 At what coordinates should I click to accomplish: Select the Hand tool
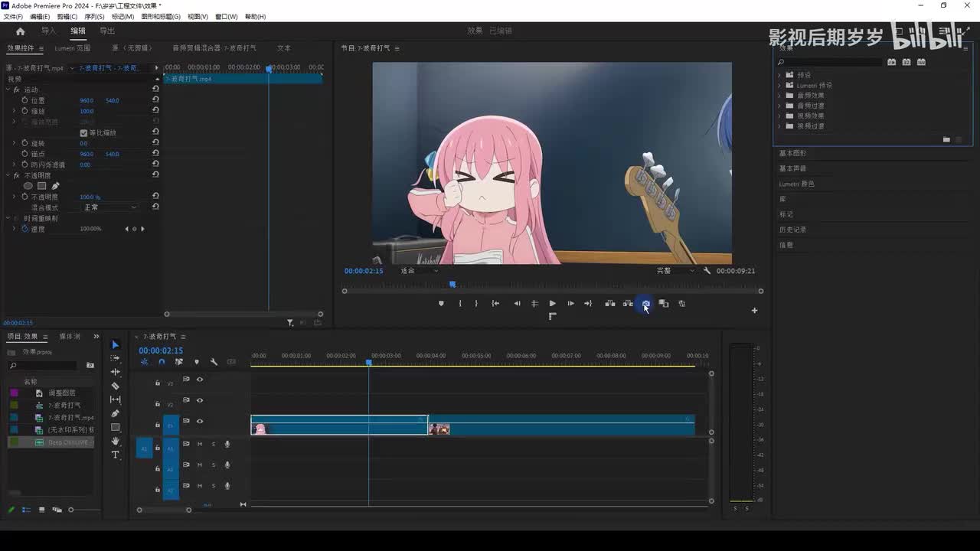coord(116,441)
